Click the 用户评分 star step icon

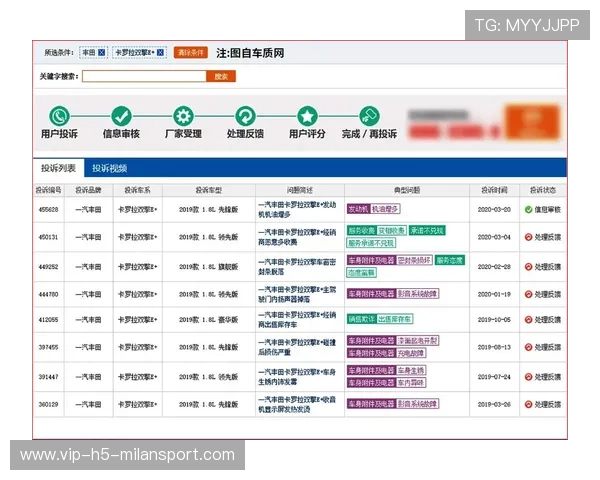tap(307, 116)
